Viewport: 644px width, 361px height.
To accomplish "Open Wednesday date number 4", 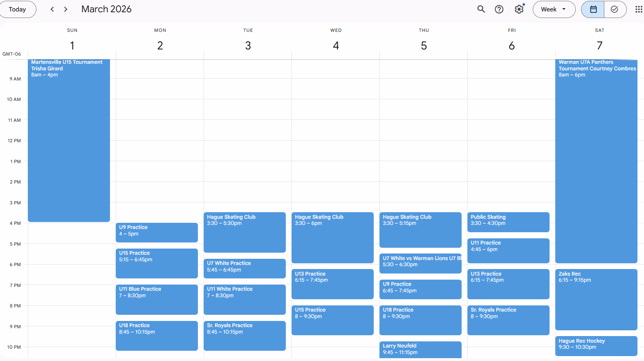I will click(x=336, y=45).
